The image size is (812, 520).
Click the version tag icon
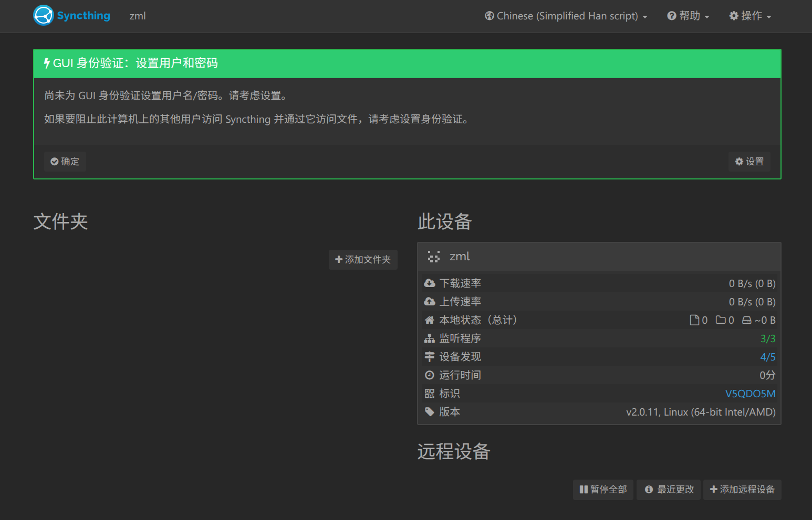point(430,412)
